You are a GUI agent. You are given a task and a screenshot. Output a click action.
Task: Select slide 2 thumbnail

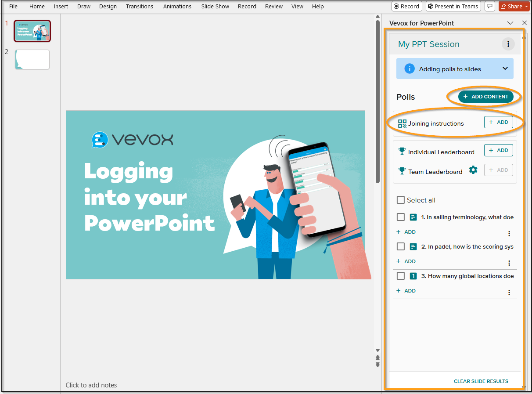32,59
